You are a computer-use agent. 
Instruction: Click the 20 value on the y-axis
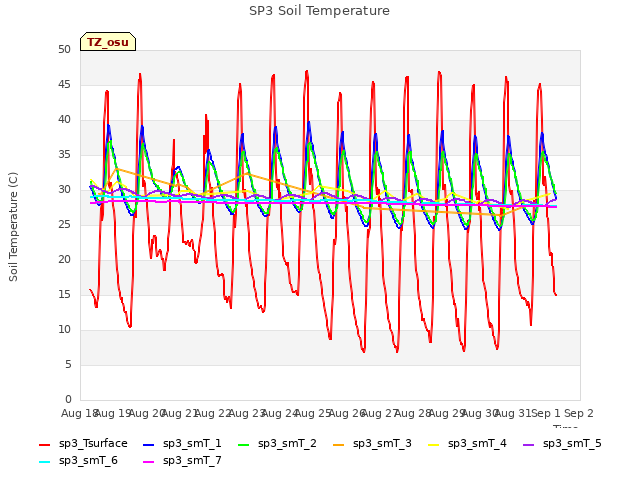point(64,260)
